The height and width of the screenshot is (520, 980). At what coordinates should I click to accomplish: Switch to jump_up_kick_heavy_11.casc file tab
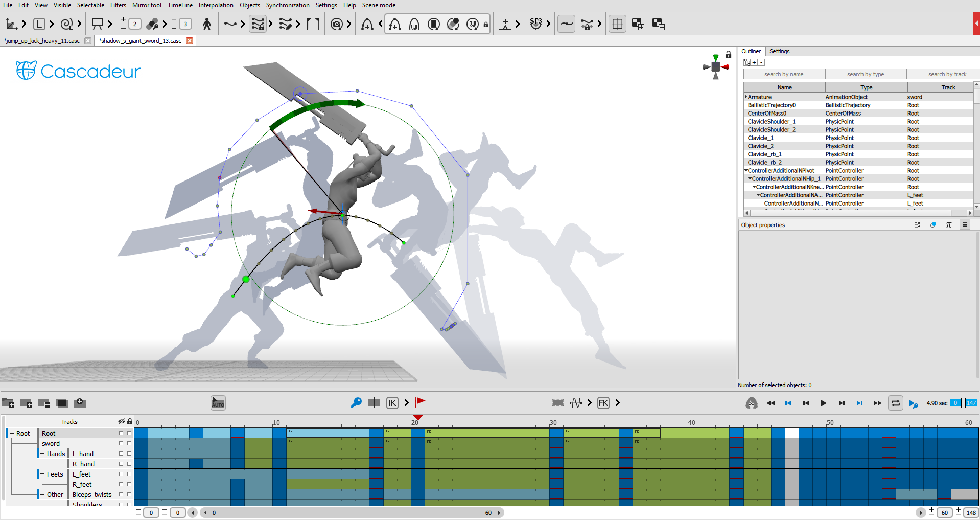[42, 41]
